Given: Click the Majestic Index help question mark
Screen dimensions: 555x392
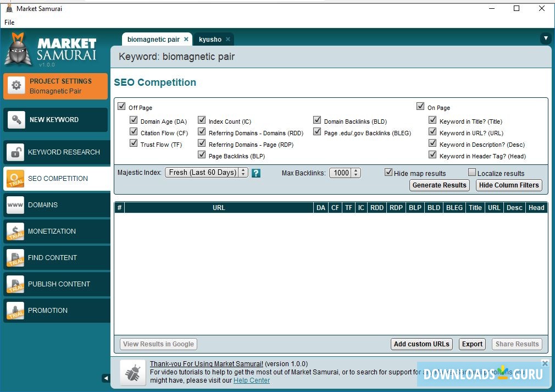Looking at the screenshot, I should (256, 173).
